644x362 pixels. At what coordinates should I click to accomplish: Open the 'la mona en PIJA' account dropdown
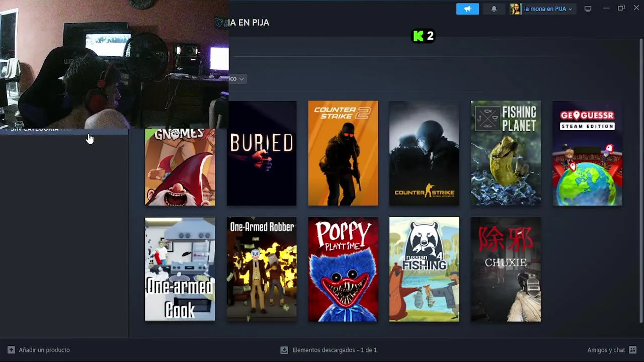click(x=547, y=9)
